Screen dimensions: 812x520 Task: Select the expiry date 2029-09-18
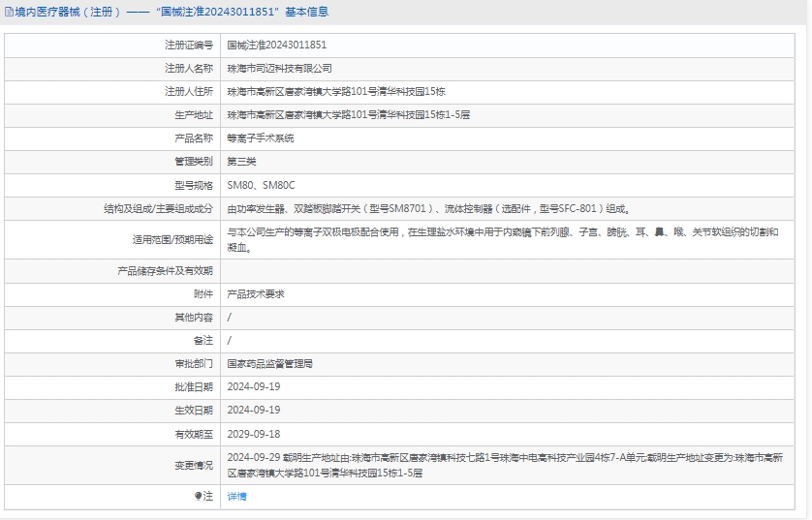253,434
